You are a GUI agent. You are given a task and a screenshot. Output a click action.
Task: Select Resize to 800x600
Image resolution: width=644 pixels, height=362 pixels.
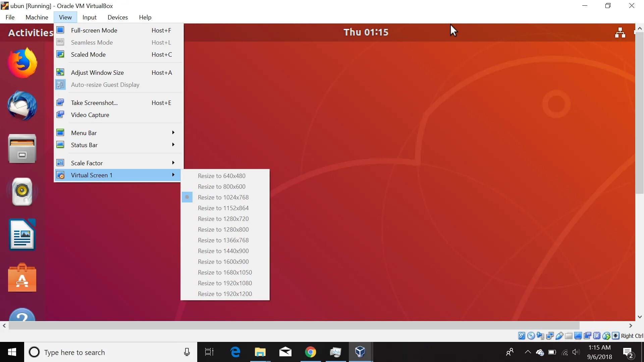tap(225, 187)
